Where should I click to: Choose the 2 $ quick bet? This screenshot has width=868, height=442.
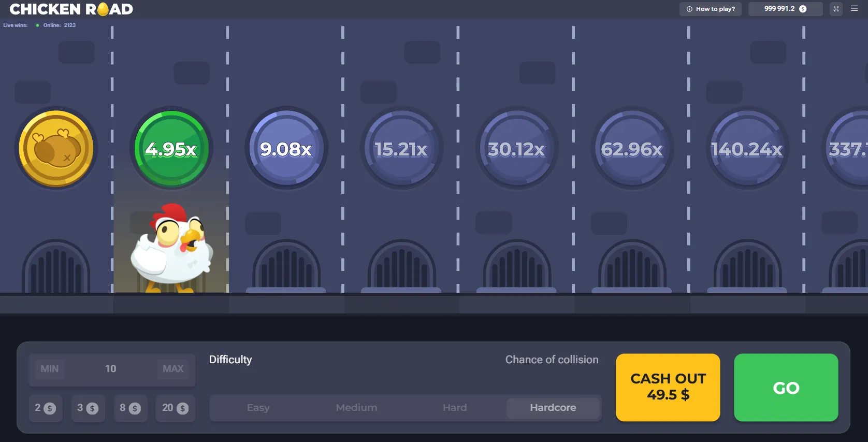point(46,408)
